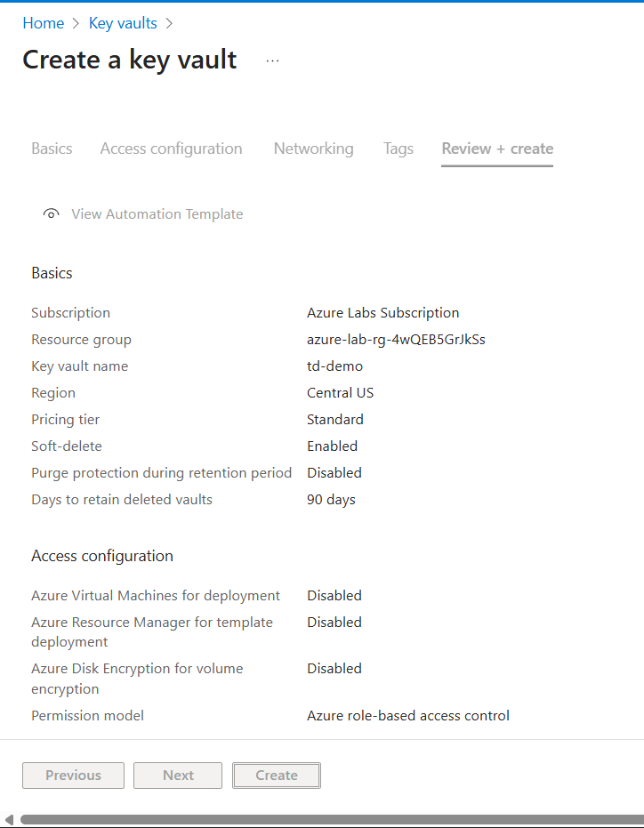
Task: Click the key vault name value td-demo
Action: click(x=334, y=366)
